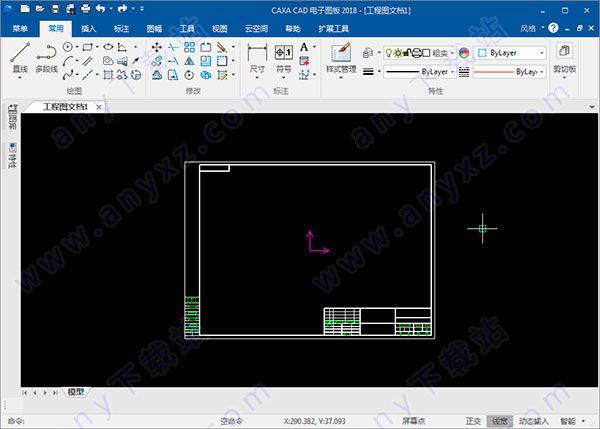The width and height of the screenshot is (600, 429).
Task: Toggle the layer lock icon
Action: [408, 53]
